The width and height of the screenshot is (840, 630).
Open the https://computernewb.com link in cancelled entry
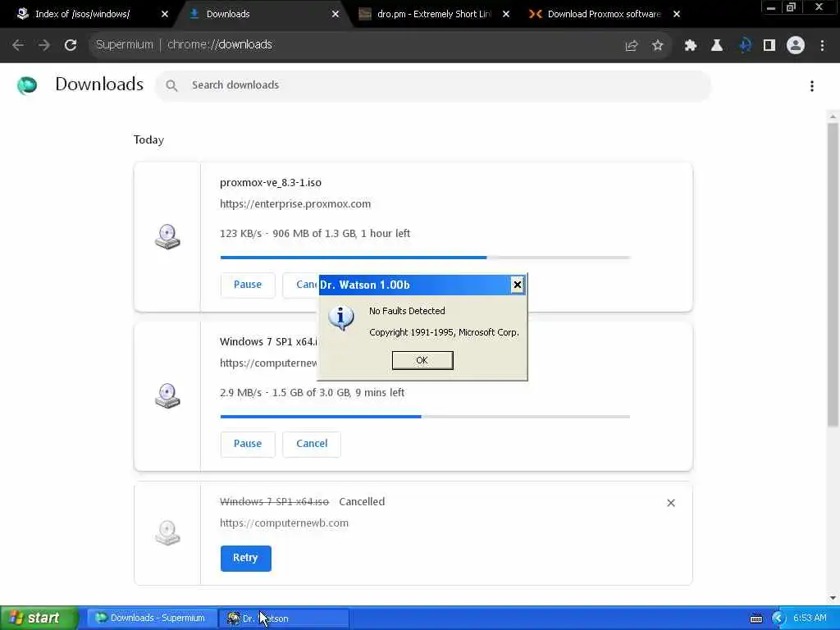coord(284,523)
